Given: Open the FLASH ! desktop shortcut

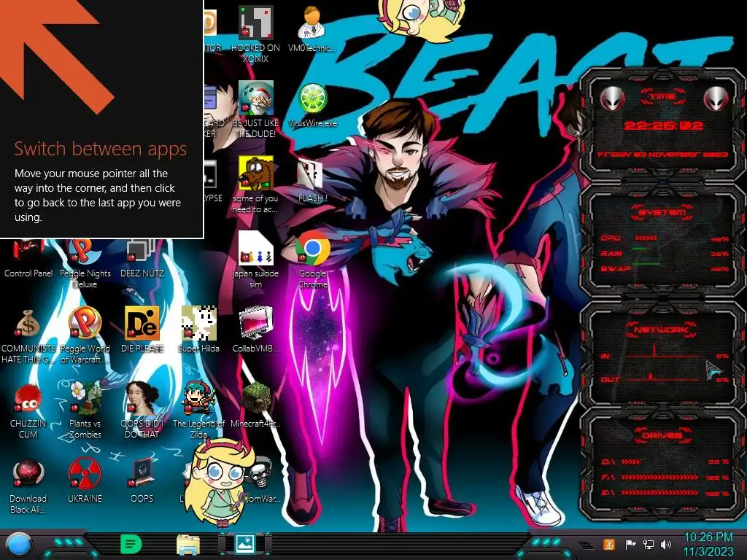Looking at the screenshot, I should coord(312,180).
